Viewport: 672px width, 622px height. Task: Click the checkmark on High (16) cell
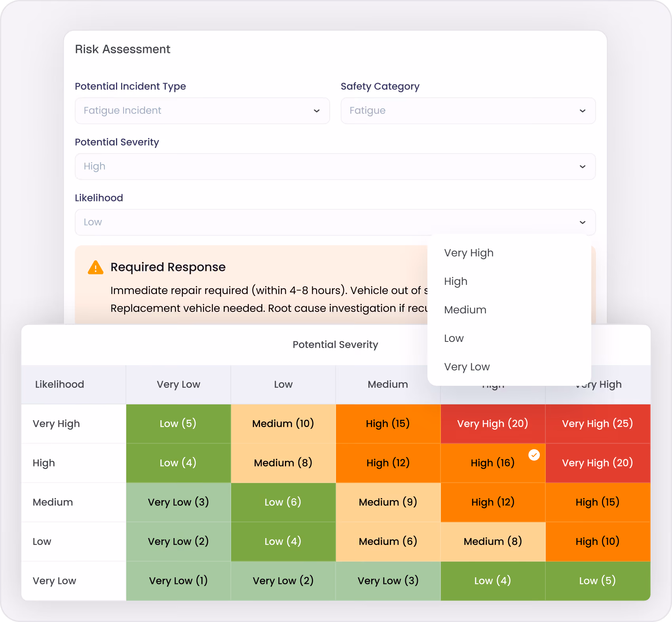click(x=534, y=455)
